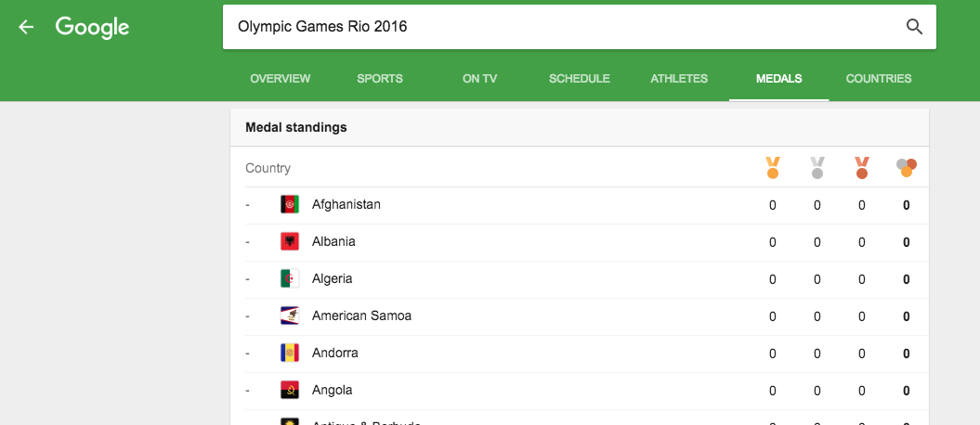Viewport: 980px width, 425px height.
Task: Click the Albania flag icon
Action: [x=290, y=241]
